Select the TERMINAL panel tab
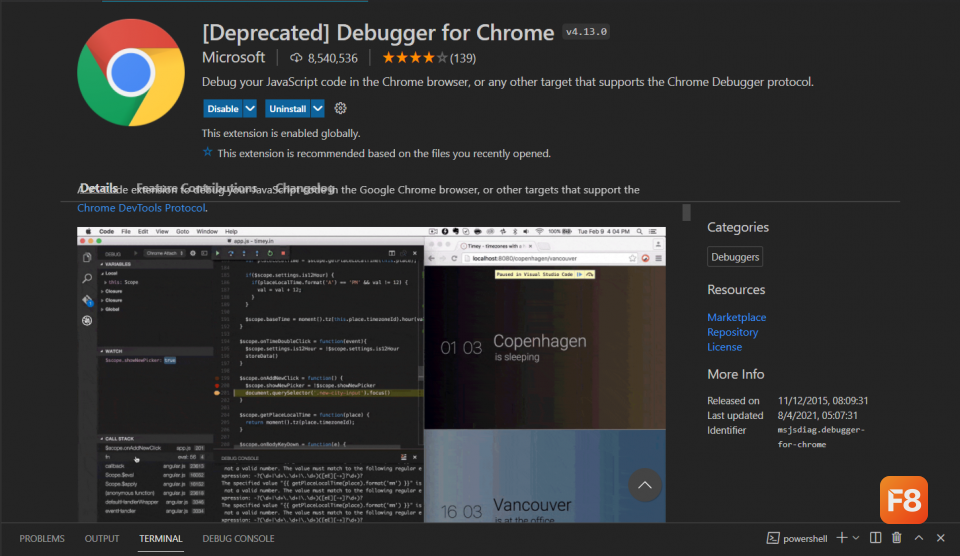Screen dimensions: 960x556 click(160, 538)
